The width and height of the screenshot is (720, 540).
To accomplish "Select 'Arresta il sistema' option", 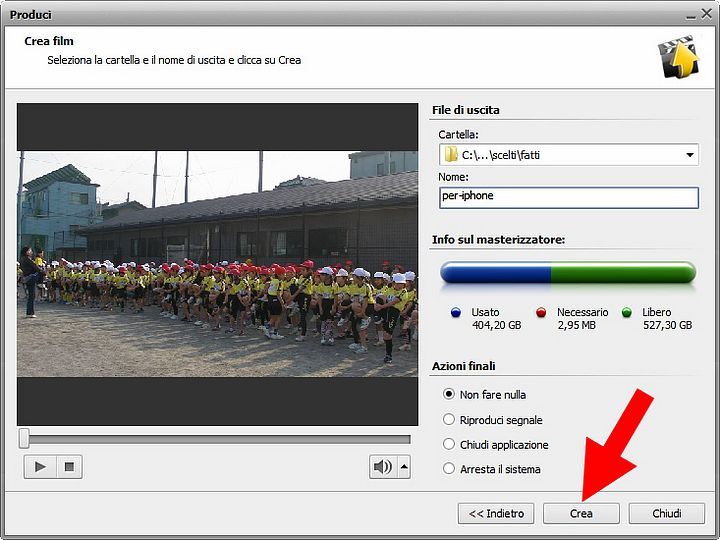I will (x=448, y=469).
